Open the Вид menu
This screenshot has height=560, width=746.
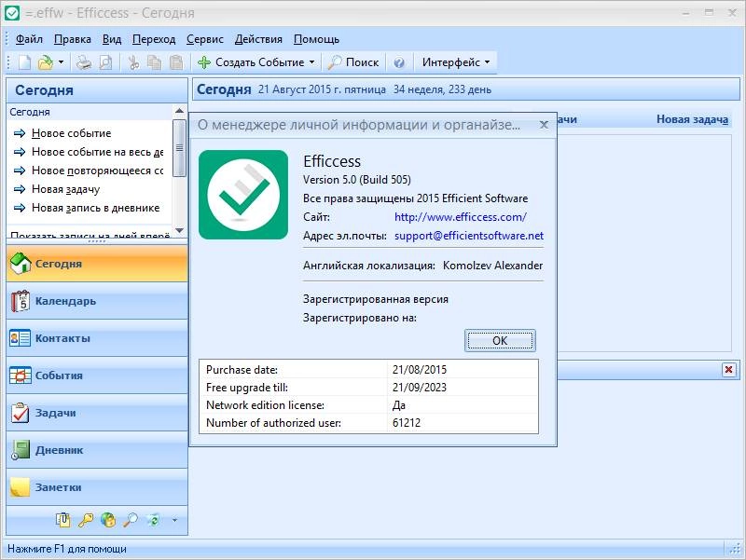(x=112, y=39)
